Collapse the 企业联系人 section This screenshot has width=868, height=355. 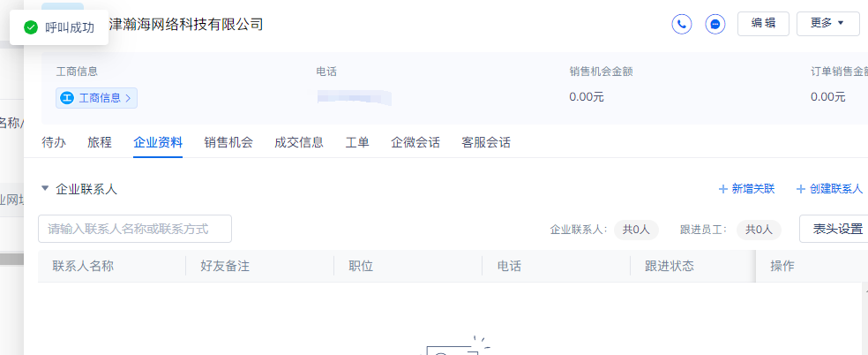click(x=45, y=188)
